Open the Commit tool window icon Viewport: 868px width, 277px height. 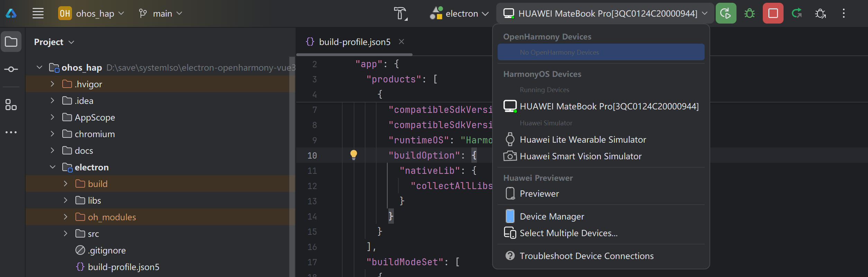[x=11, y=69]
